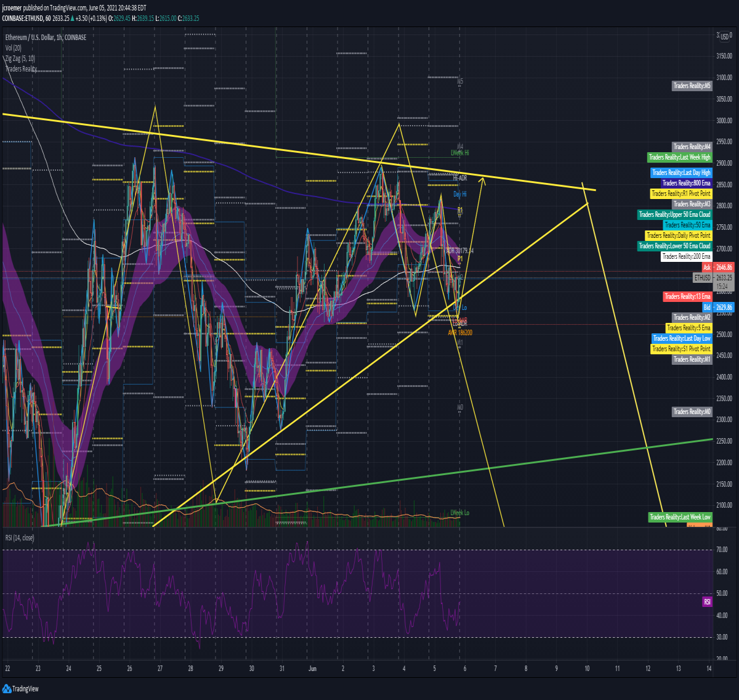The height and width of the screenshot is (700, 739).
Task: Select the Traders Reality:Last Week High label
Action: tap(680, 157)
